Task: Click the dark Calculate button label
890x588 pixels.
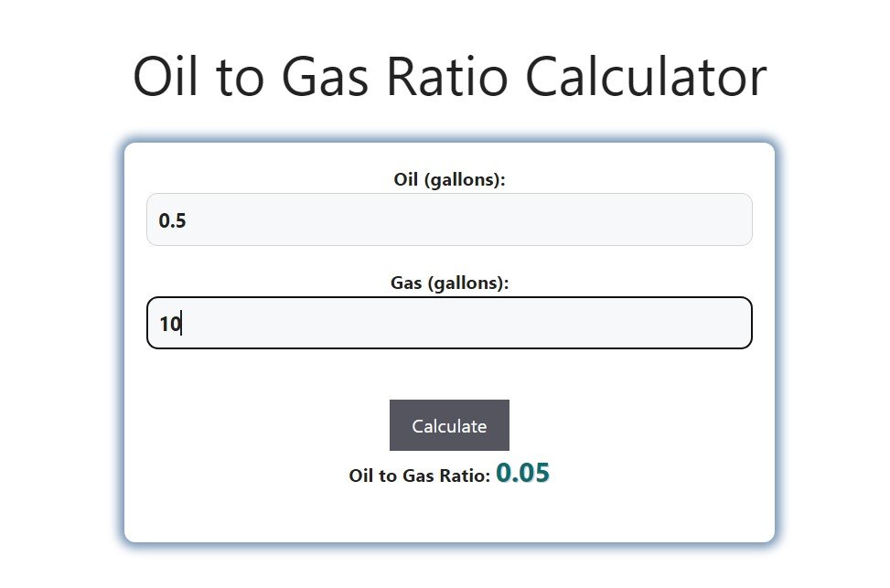Action: point(449,425)
